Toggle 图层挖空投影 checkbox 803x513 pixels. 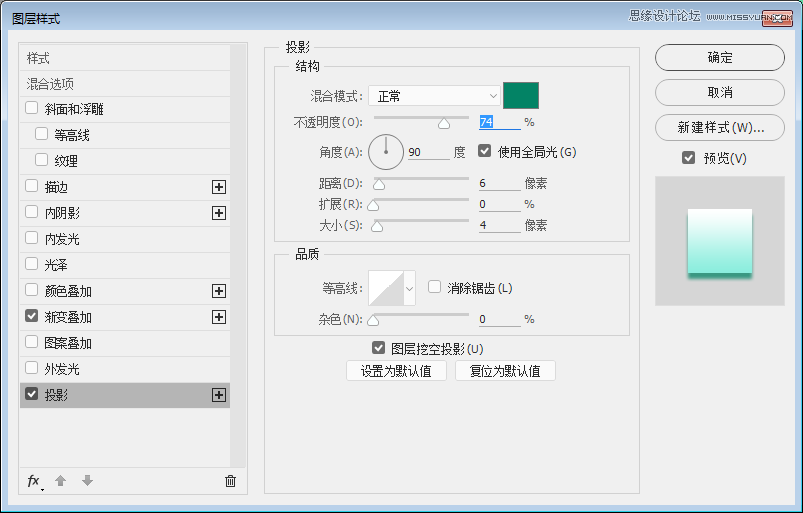pos(378,348)
